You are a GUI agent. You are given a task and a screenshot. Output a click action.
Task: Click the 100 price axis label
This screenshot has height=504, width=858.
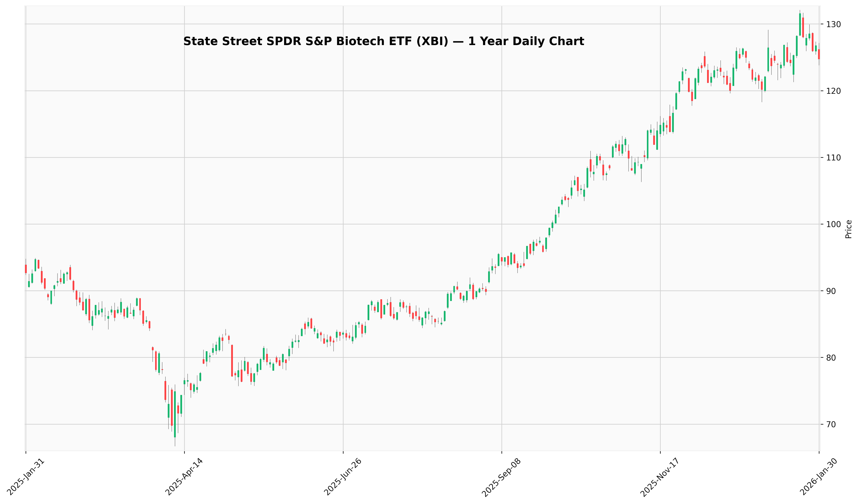tap(834, 224)
